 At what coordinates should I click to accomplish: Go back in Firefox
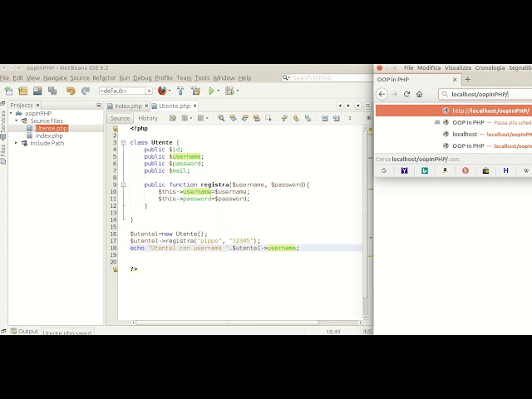(382, 94)
